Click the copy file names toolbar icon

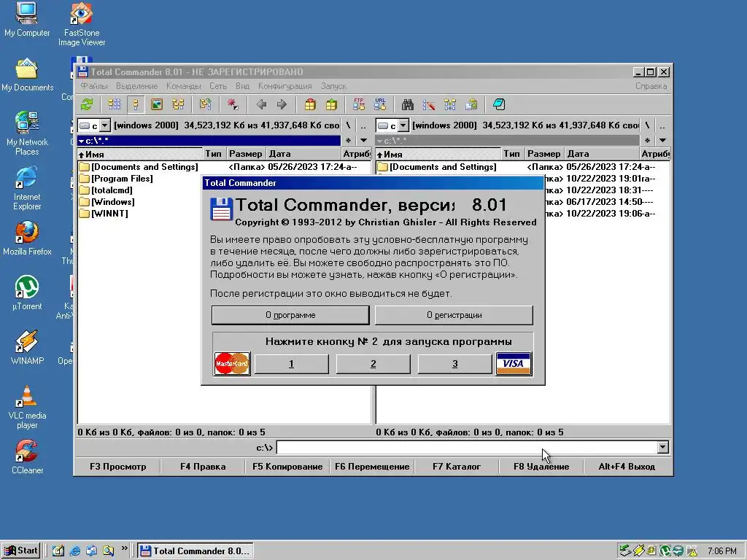pyautogui.click(x=471, y=104)
